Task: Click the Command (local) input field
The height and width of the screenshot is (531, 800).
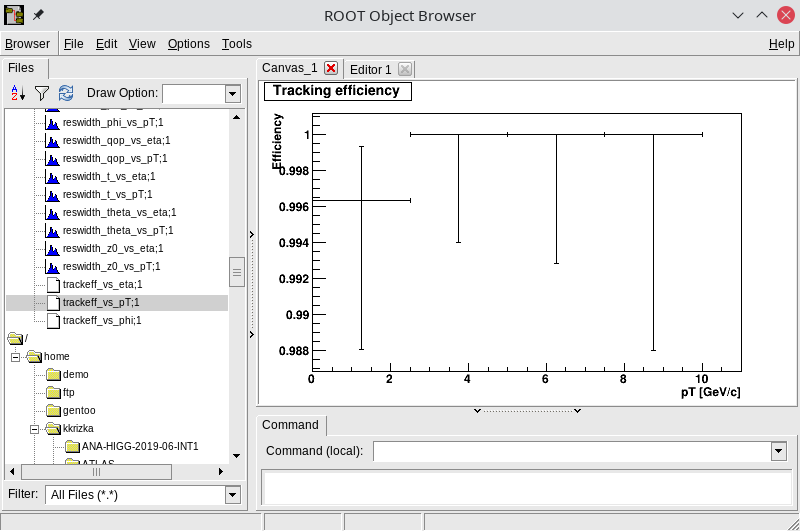Action: pyautogui.click(x=571, y=451)
